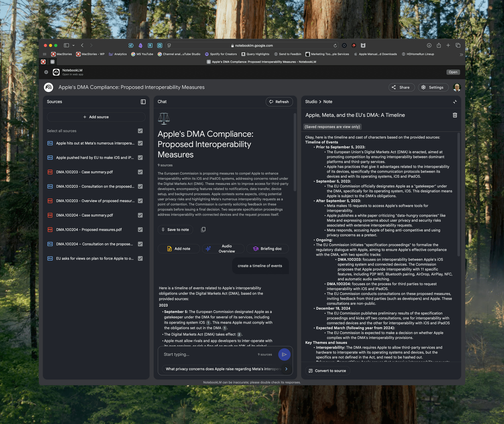The width and height of the screenshot is (504, 424).
Task: Open the MacStories - WP bookmark
Action: pos(90,54)
